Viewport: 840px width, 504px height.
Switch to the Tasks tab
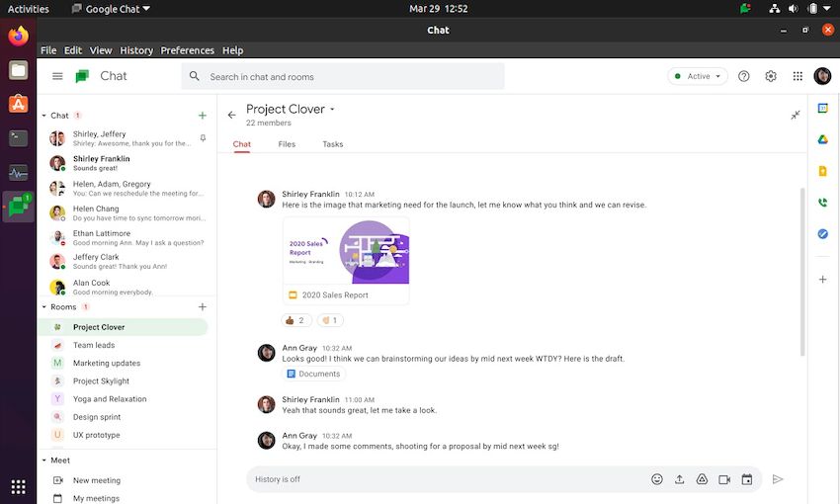[x=333, y=144]
